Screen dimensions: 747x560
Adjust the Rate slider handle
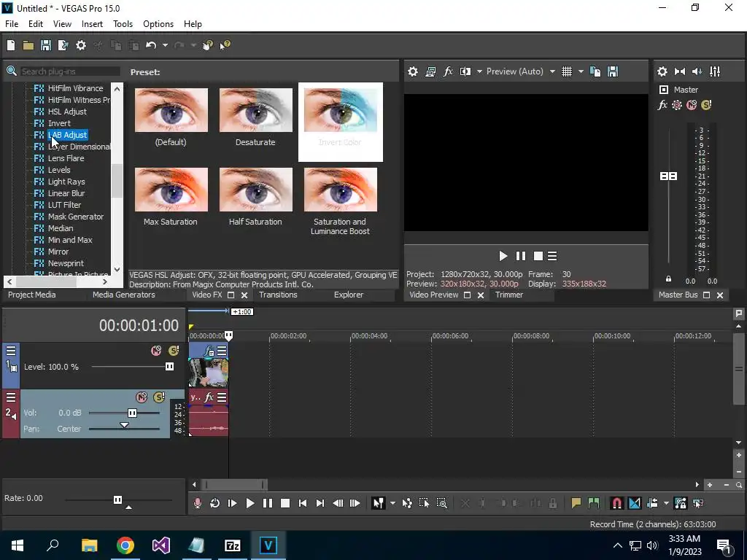coord(117,499)
